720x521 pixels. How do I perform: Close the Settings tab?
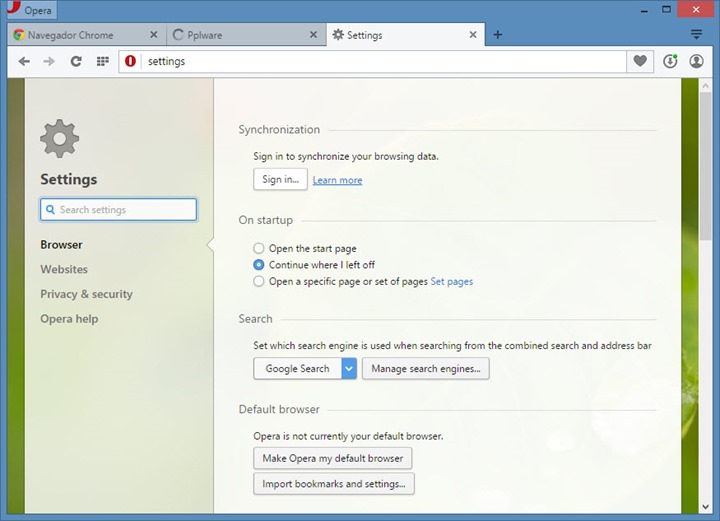(472, 35)
